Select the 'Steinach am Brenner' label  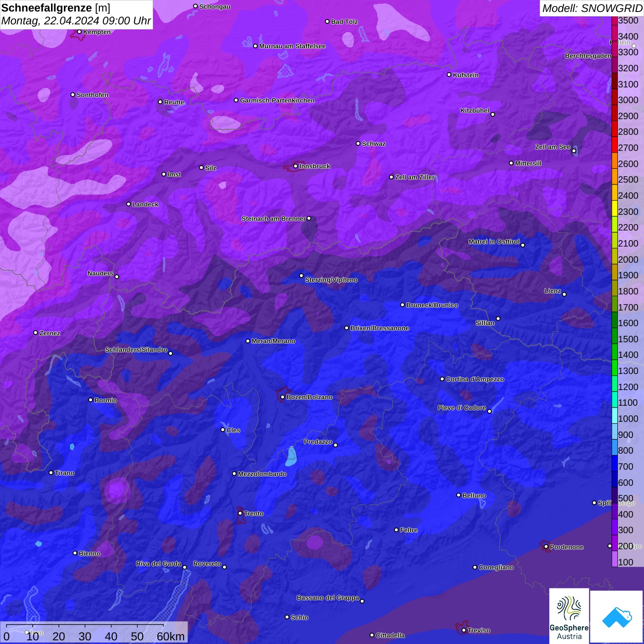point(274,218)
